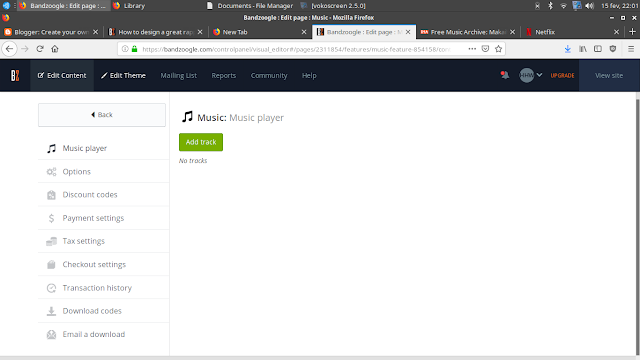Click the Download codes arrow icon

pos(51,311)
